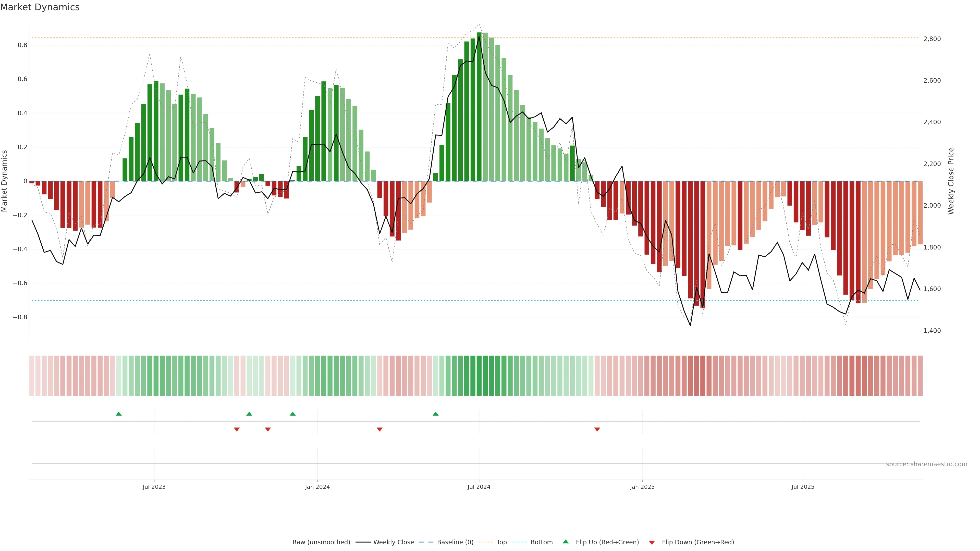Click the Market Dynamics chart title
The height and width of the screenshot is (551, 980).
pos(40,7)
